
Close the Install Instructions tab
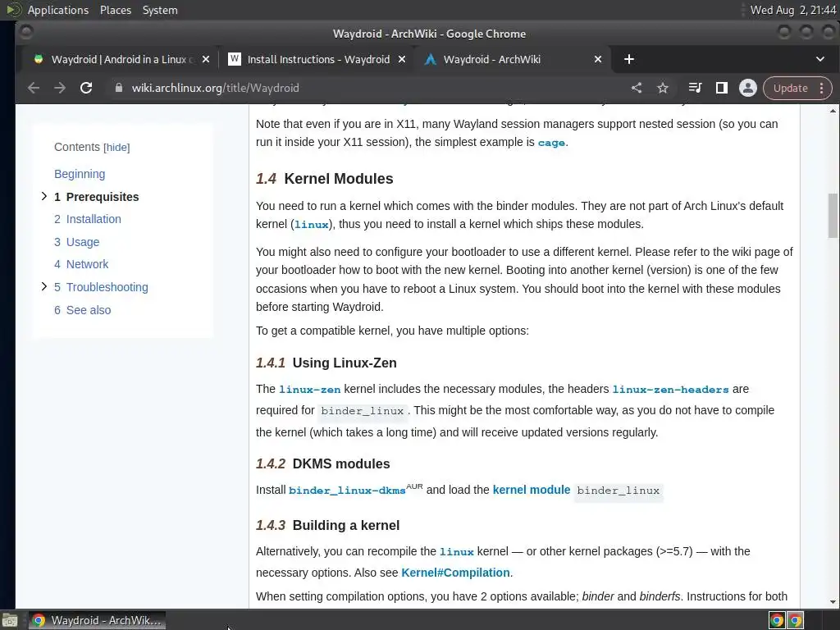(x=402, y=59)
